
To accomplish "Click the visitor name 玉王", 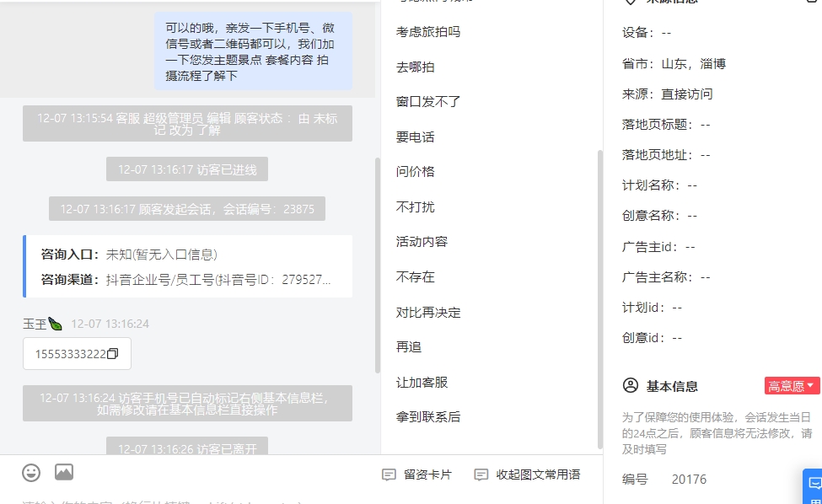I will pos(42,324).
